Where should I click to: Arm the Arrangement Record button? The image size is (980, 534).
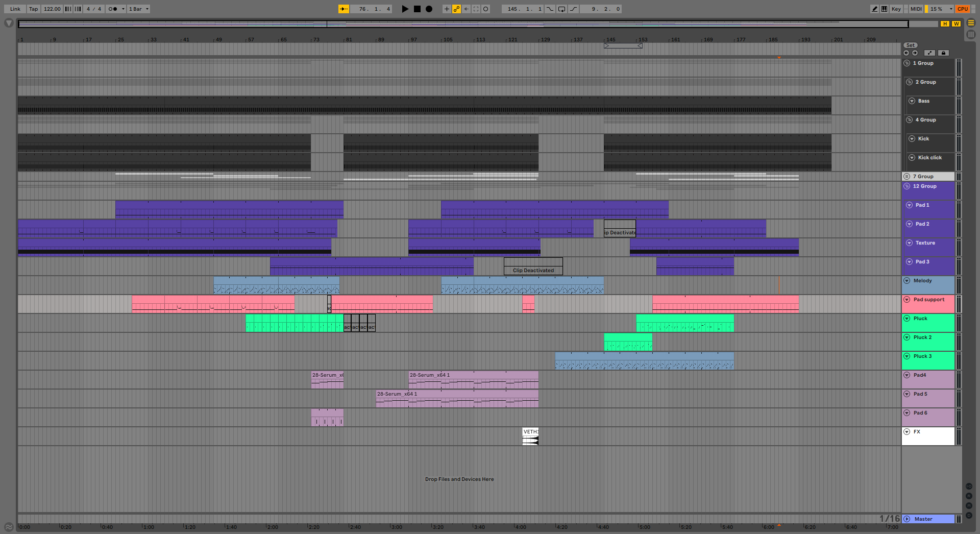click(429, 9)
